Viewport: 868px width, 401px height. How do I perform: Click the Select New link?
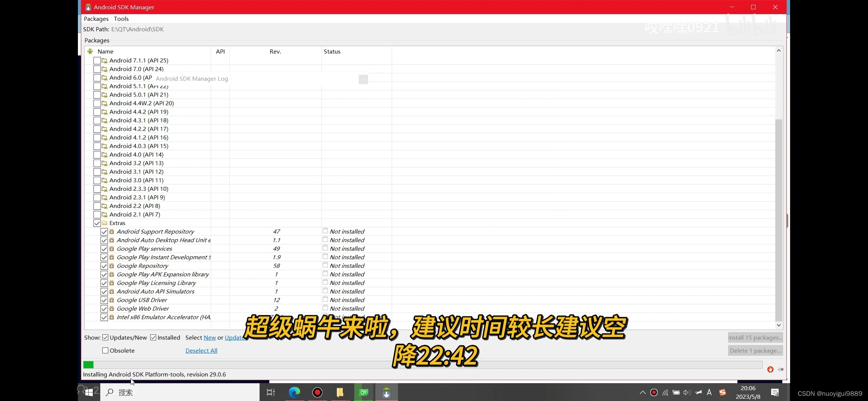[x=210, y=338]
